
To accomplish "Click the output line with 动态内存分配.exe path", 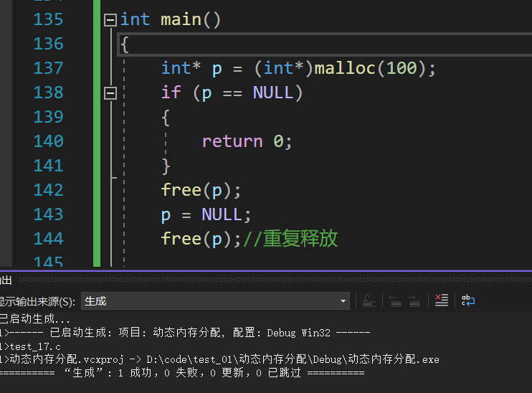I will point(220,359).
